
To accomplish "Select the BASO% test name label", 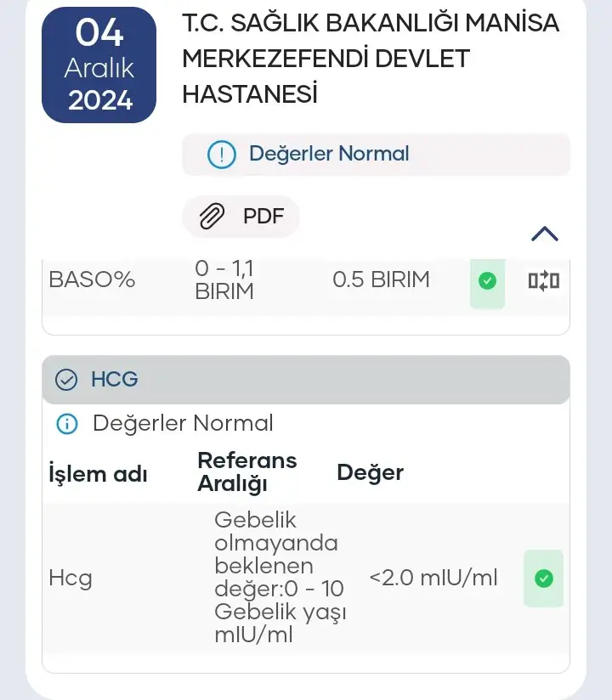I will [x=92, y=279].
